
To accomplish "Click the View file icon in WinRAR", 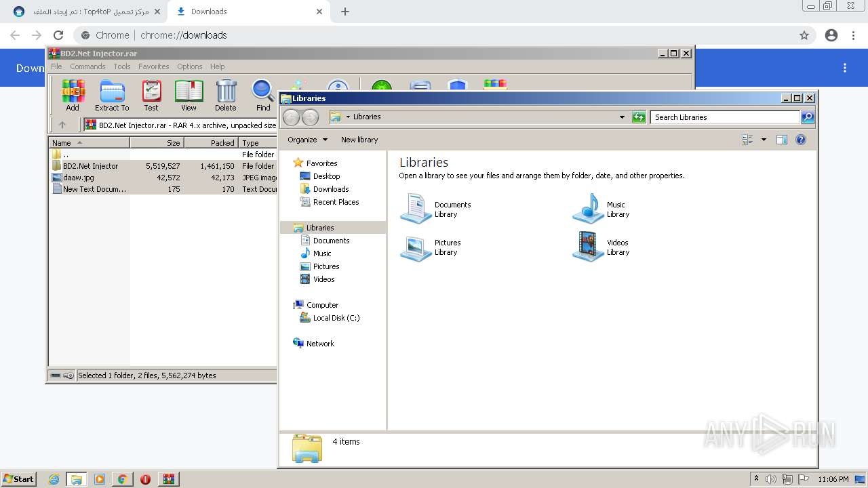I will [x=189, y=95].
